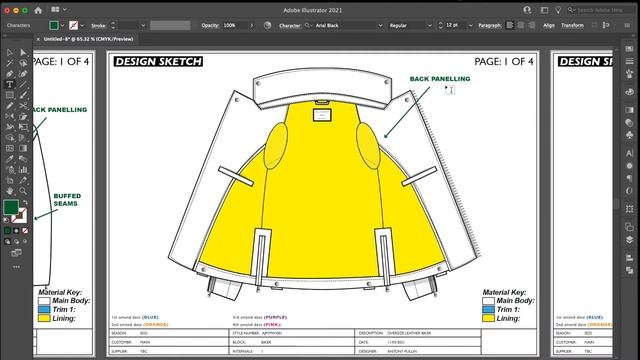Image resolution: width=640 pixels, height=360 pixels.
Task: Select the Zoom magnifier tool
Action: coord(23,191)
